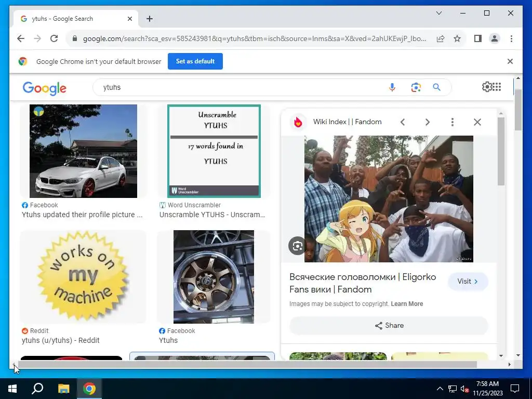Open Learn More copyright link
The height and width of the screenshot is (399, 532).
point(407,304)
